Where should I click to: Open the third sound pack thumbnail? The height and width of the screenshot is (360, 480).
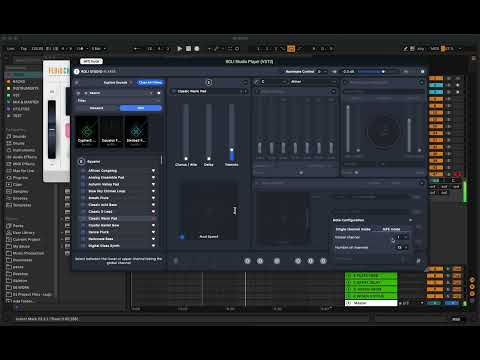pyautogui.click(x=136, y=132)
